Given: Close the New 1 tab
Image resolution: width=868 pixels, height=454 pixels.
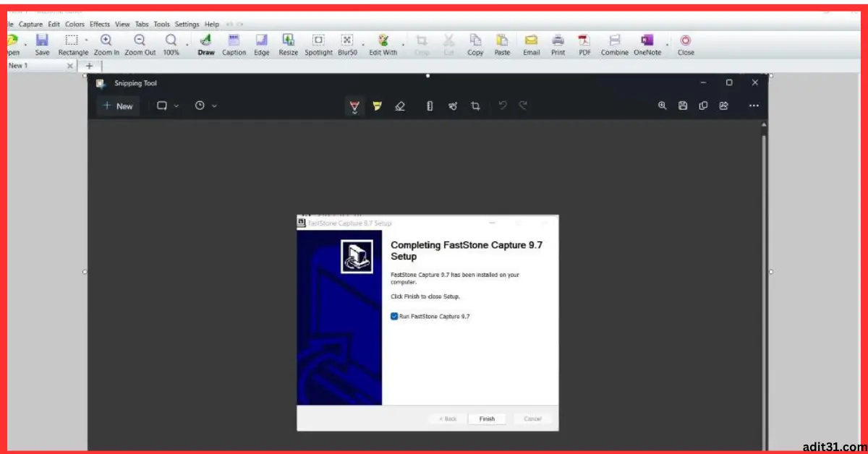Looking at the screenshot, I should coord(70,66).
